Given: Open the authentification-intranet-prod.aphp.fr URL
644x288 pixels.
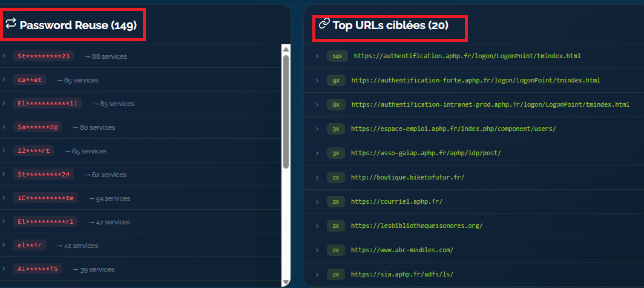Looking at the screenshot, I should coord(490,104).
